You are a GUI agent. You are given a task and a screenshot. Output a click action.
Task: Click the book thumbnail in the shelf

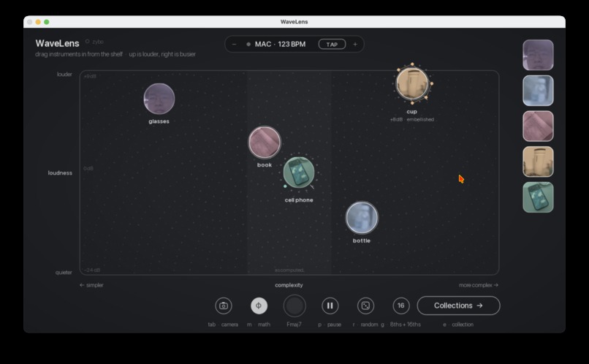538,126
